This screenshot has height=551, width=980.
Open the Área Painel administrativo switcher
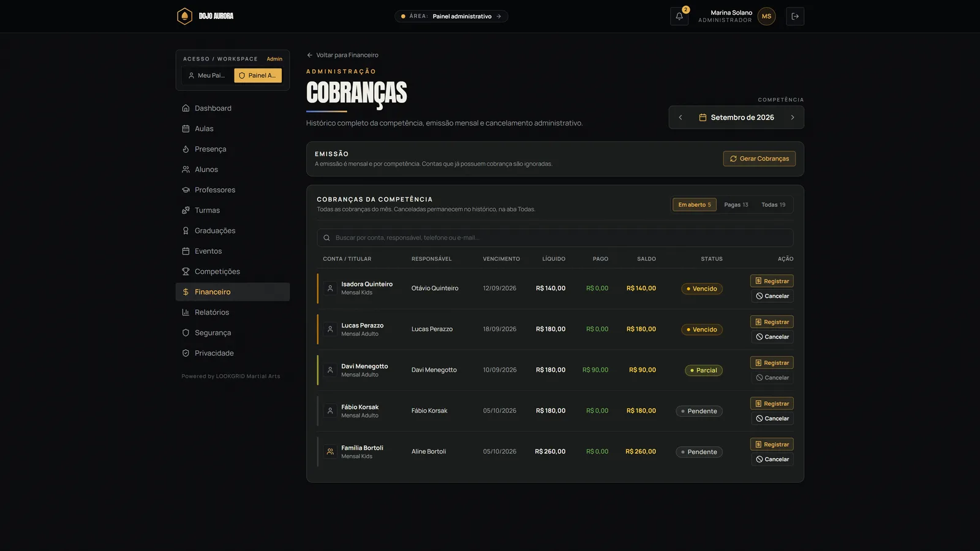[x=451, y=17]
